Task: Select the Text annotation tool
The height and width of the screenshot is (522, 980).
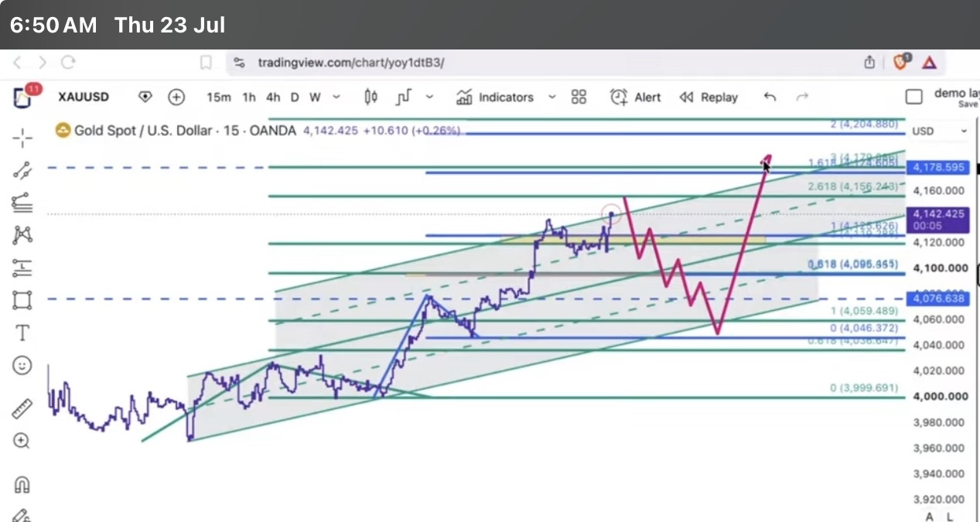Action: coord(22,333)
